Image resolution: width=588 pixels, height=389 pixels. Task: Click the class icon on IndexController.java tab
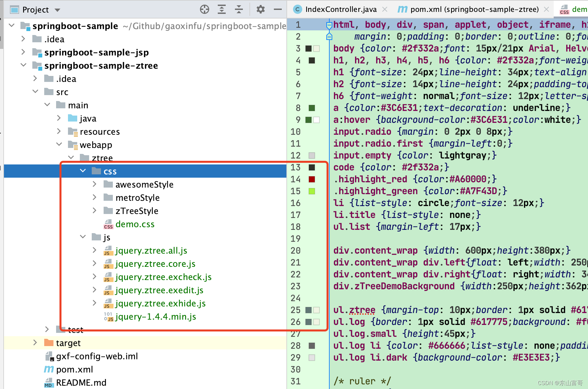pos(298,9)
